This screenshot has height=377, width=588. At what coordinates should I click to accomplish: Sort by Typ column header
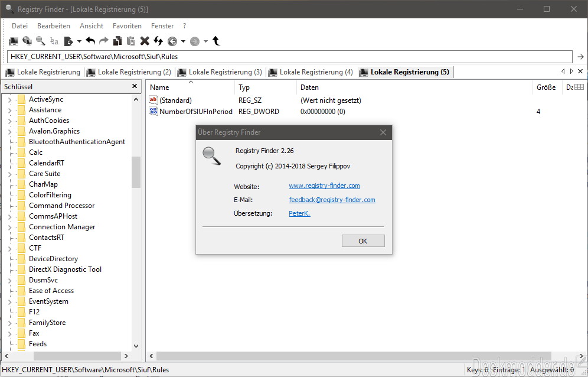(x=266, y=87)
